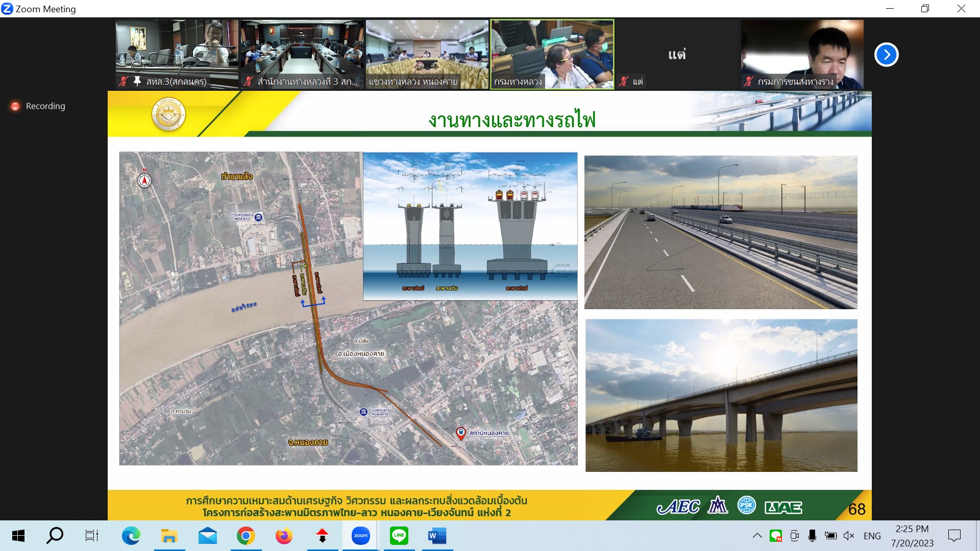Open Google Chrome from taskbar
This screenshot has height=551, width=980.
[x=246, y=536]
